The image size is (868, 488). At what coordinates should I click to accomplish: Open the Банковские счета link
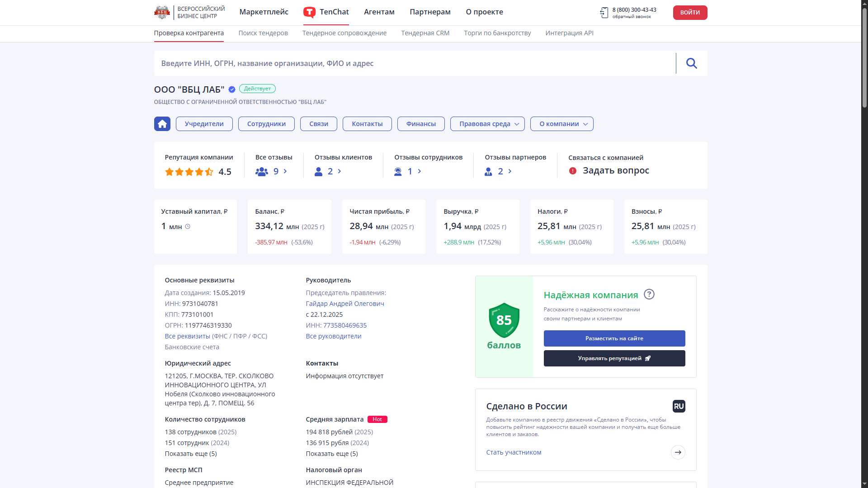click(192, 347)
